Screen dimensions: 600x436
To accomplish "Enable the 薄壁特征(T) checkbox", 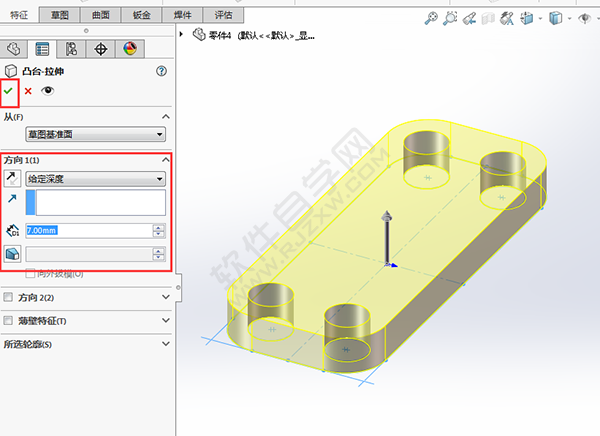I will [8, 320].
